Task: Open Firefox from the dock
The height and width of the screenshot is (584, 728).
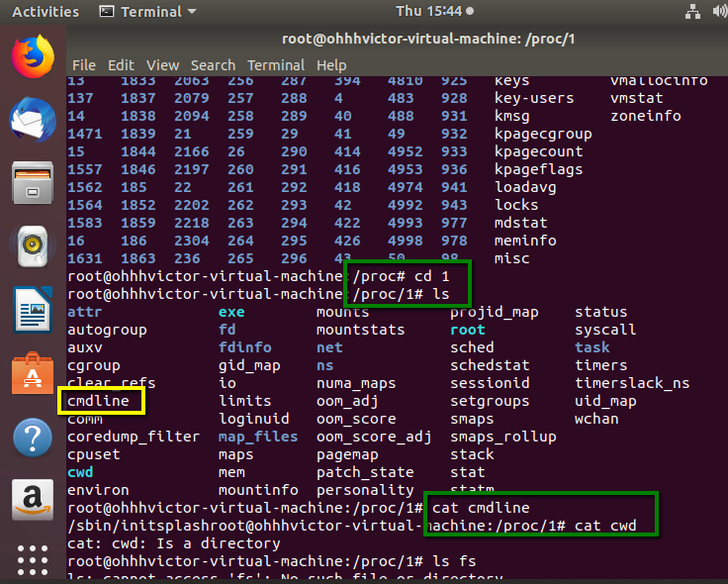Action: (x=33, y=56)
